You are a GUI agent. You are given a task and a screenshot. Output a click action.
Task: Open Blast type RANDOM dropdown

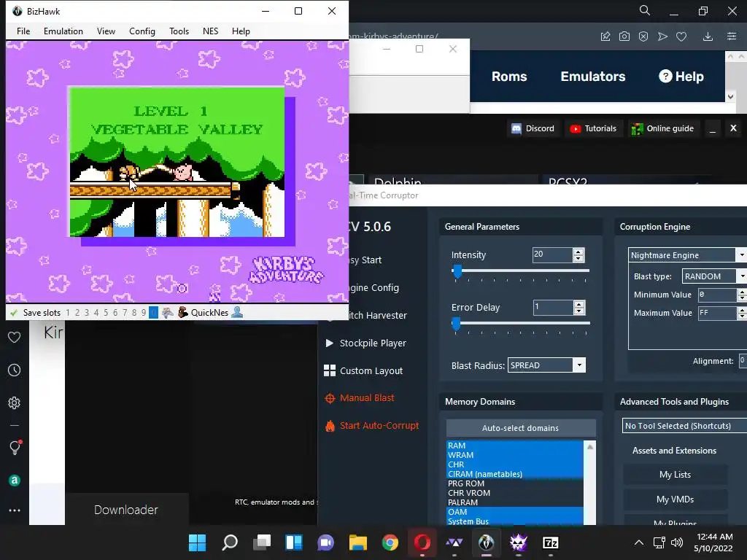click(x=713, y=276)
